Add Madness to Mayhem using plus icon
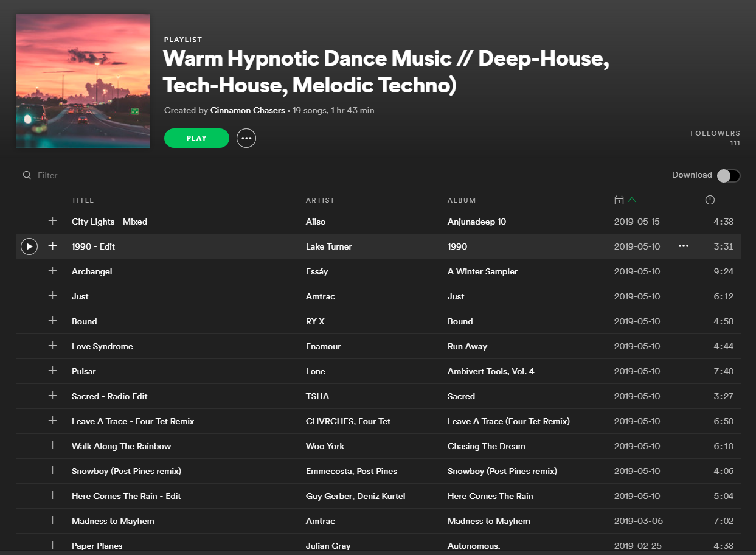The width and height of the screenshot is (756, 555). pyautogui.click(x=52, y=521)
